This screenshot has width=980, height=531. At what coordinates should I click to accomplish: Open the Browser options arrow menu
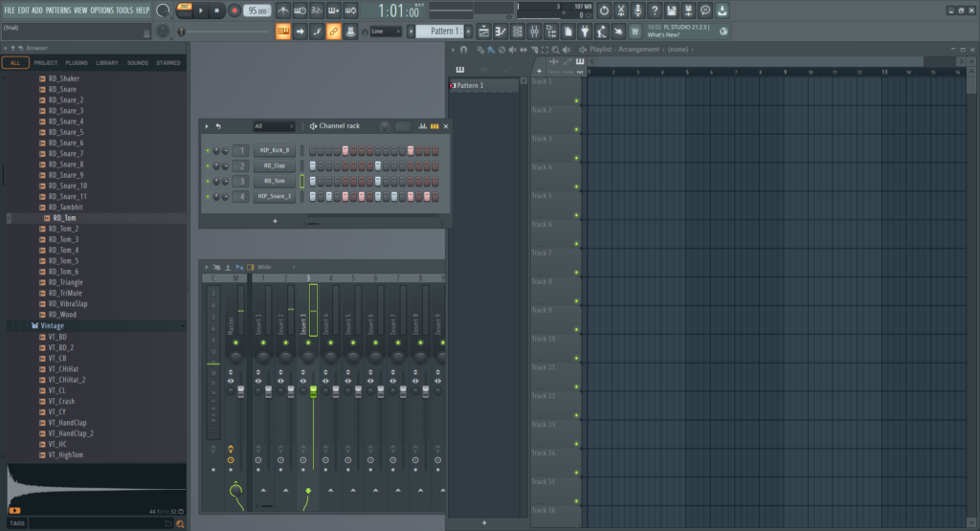[5, 48]
